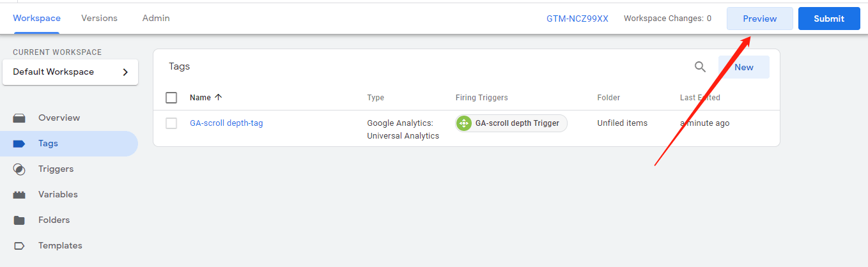This screenshot has height=267, width=868.
Task: Switch to the Versions tab
Action: click(x=99, y=18)
